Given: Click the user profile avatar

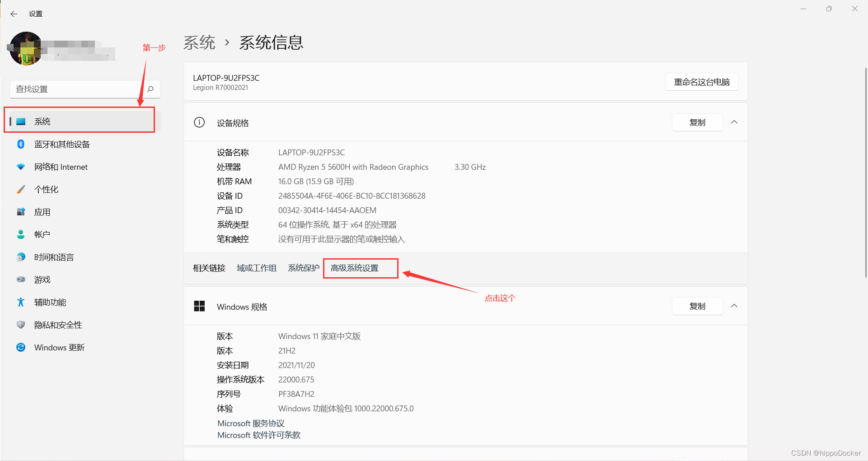Looking at the screenshot, I should 26,48.
